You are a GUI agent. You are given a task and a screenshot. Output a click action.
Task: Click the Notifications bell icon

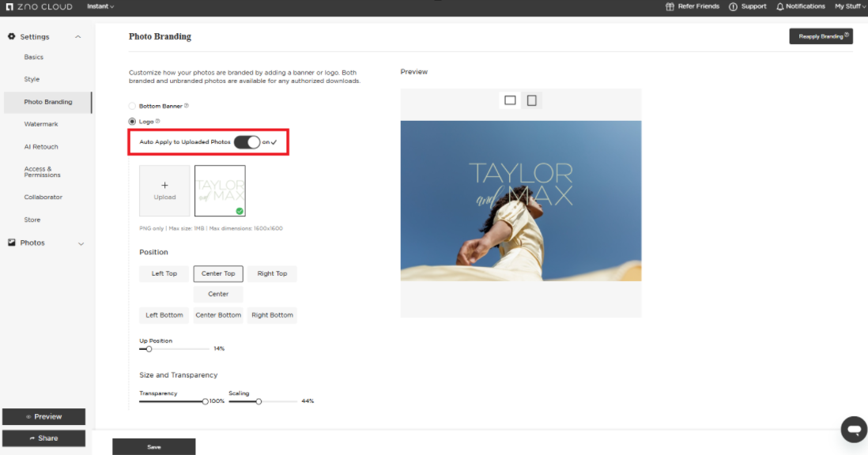coord(780,6)
